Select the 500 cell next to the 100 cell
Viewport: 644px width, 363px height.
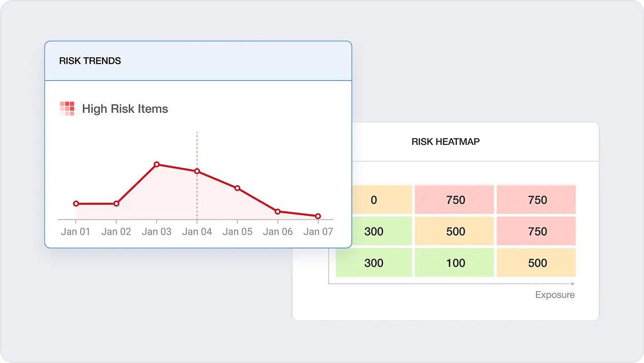[x=536, y=262]
